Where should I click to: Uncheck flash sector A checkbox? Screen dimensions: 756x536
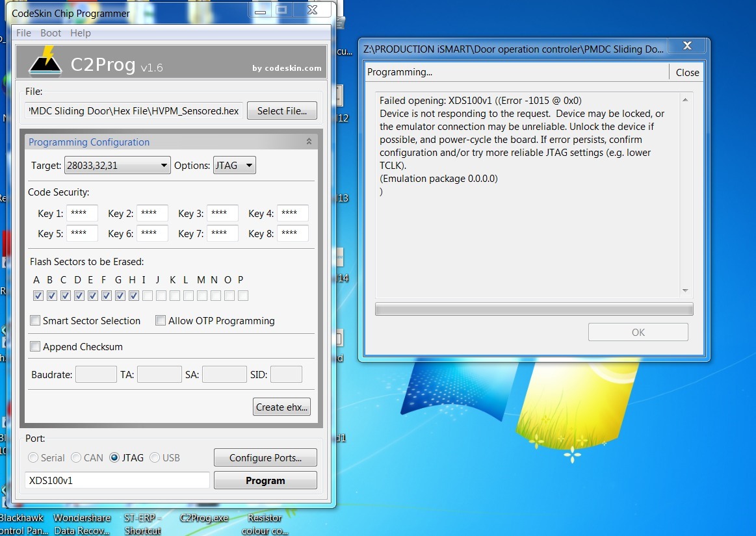click(x=38, y=296)
